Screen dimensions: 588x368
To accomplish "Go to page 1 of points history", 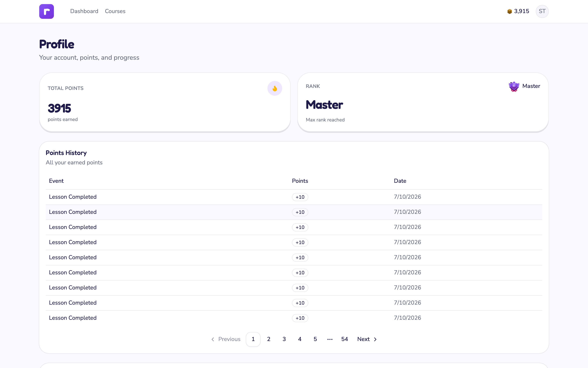I will pyautogui.click(x=253, y=339).
